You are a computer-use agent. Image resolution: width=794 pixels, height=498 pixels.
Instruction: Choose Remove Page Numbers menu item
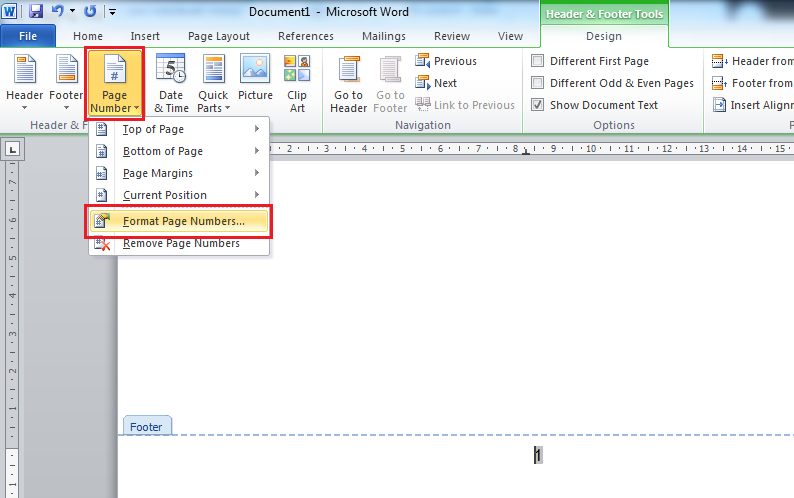(179, 243)
